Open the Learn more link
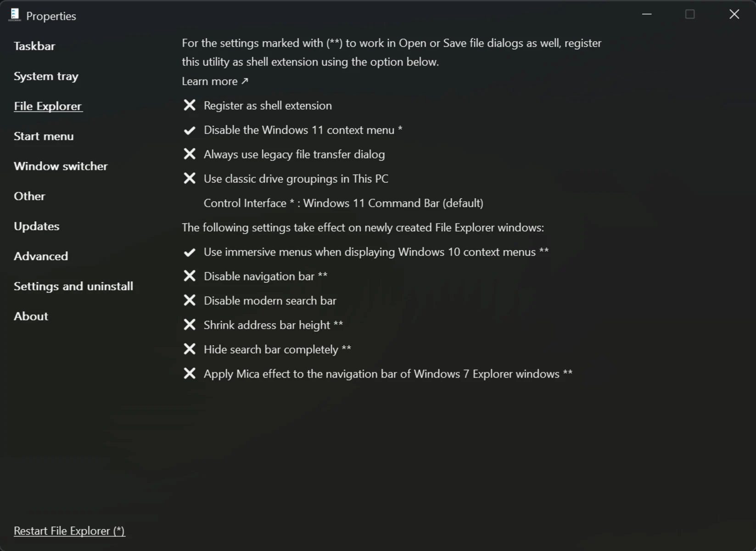 (215, 81)
